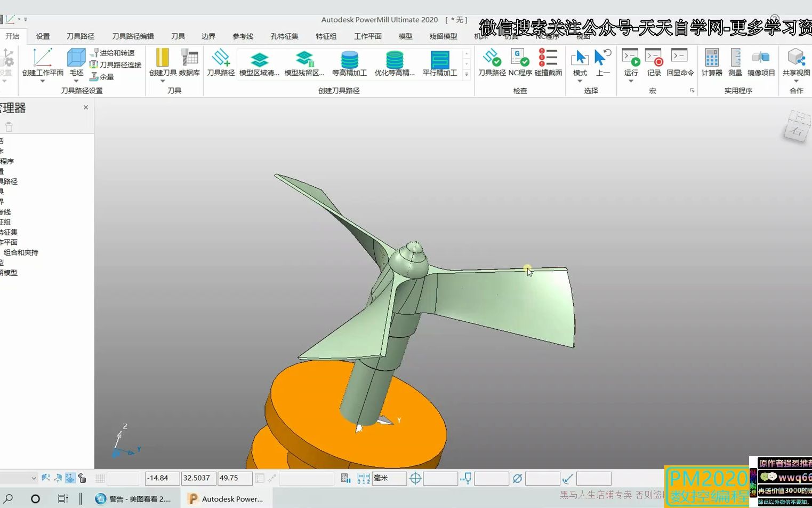This screenshot has width=812, height=508.
Task: Open the status bar workplane combo box
Action: [x=19, y=478]
